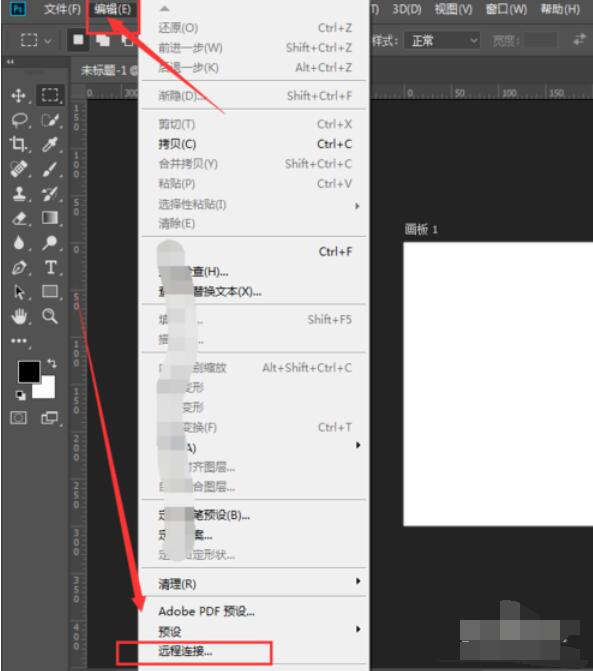Select the Crop tool
Viewport: 593px width, 671px height.
(x=18, y=144)
